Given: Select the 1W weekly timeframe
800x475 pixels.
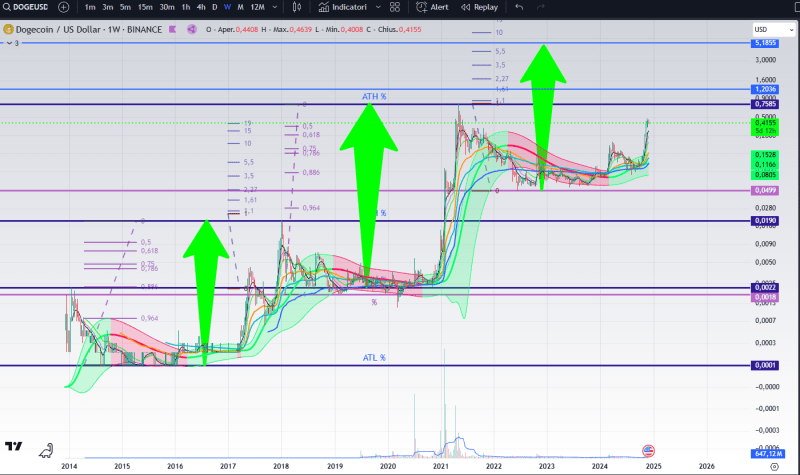Looking at the screenshot, I should click(x=227, y=7).
